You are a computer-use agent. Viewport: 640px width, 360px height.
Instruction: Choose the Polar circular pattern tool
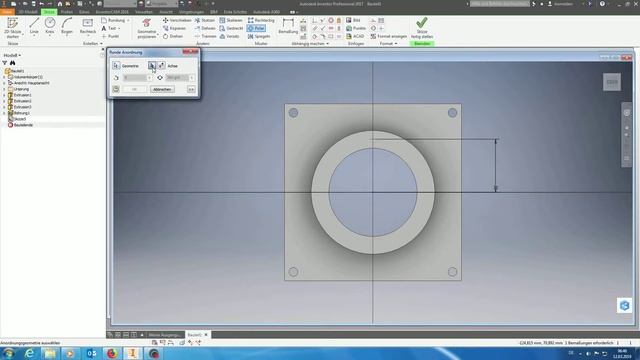coord(256,28)
